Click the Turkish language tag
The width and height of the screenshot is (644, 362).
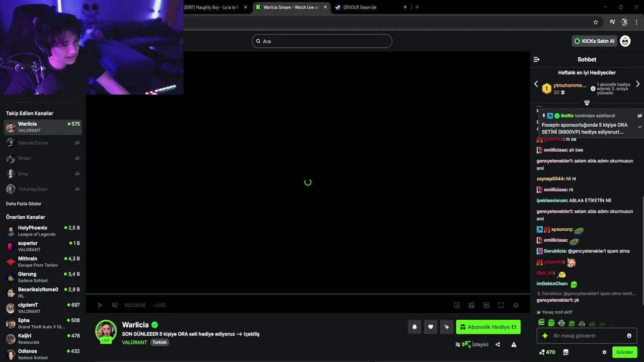tap(159, 342)
